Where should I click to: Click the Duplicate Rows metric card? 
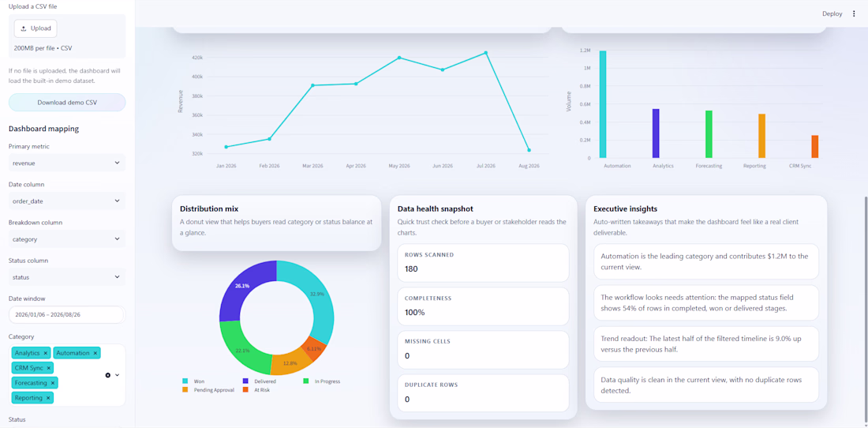pyautogui.click(x=483, y=393)
